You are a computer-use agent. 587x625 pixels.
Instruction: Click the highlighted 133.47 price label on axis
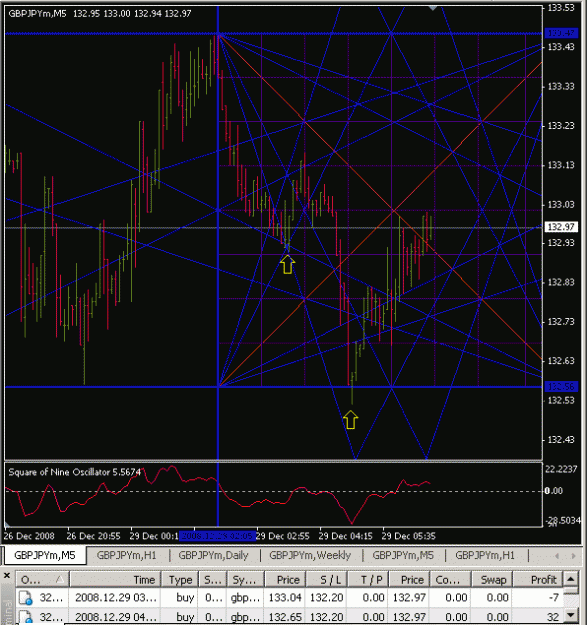pyautogui.click(x=561, y=33)
